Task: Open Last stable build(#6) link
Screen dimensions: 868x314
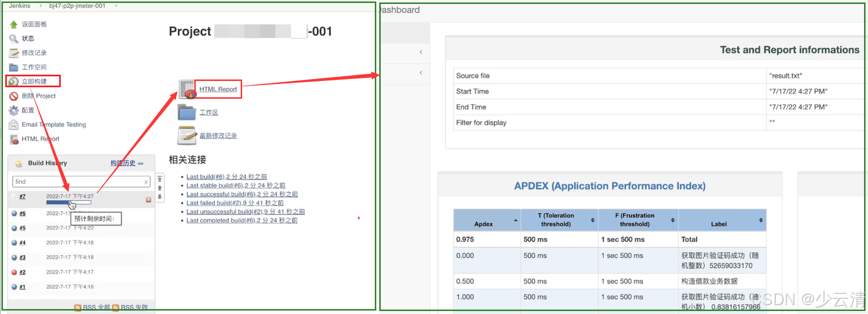Action: coord(236,186)
